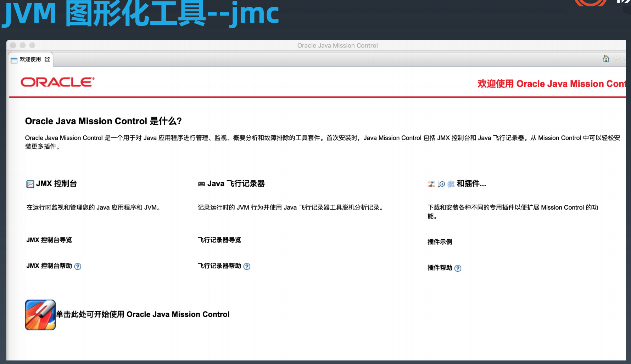The image size is (631, 364).
Task: Click the home icon in tab toolbar
Action: coord(606,58)
